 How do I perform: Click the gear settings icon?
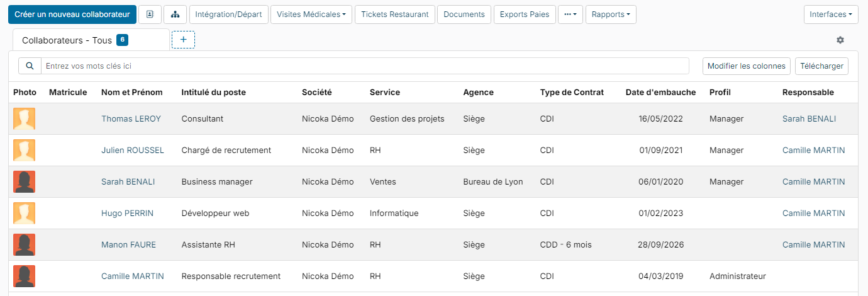[x=840, y=40]
